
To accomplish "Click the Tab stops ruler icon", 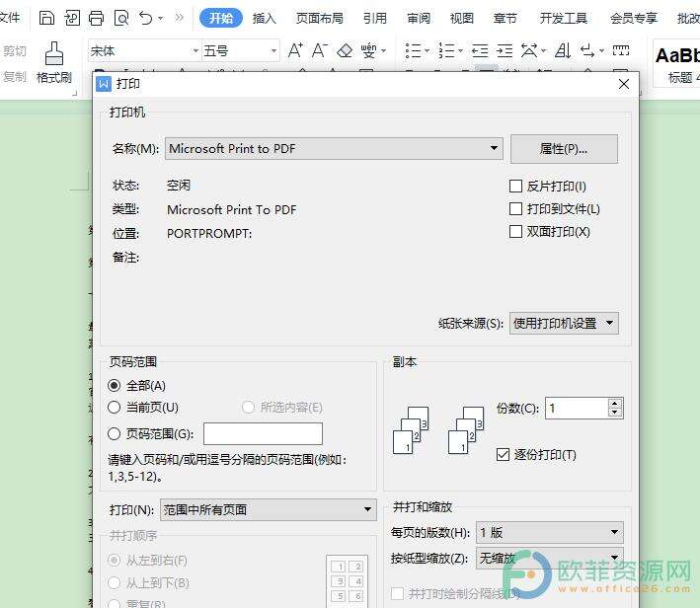I will (x=621, y=50).
